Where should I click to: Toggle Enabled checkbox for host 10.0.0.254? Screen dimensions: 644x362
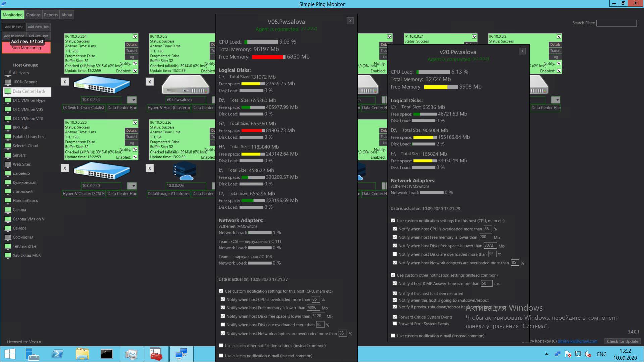coord(135,71)
